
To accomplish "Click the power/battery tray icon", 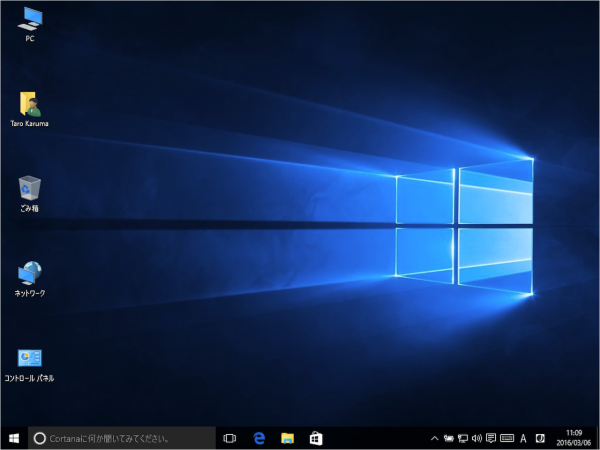I will click(x=448, y=438).
